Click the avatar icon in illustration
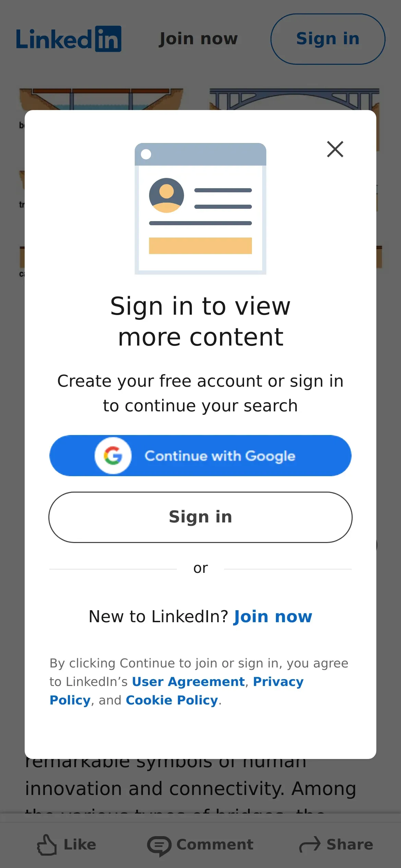The height and width of the screenshot is (868, 401). click(x=167, y=195)
